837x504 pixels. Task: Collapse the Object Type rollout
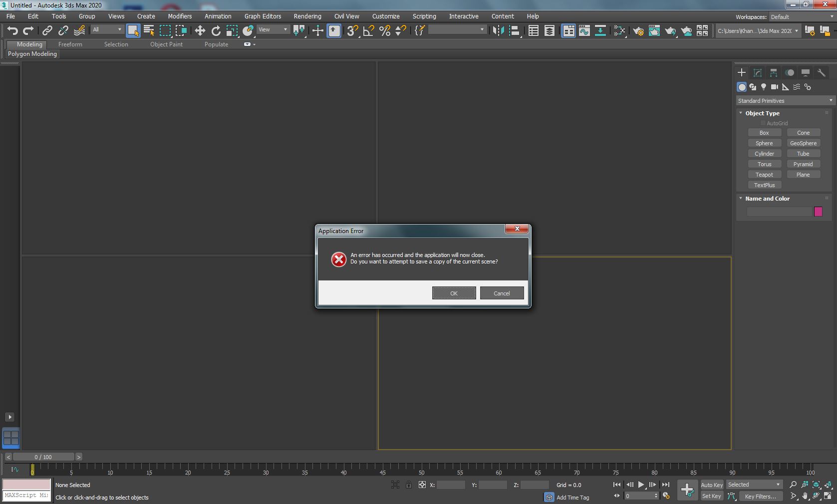[741, 113]
